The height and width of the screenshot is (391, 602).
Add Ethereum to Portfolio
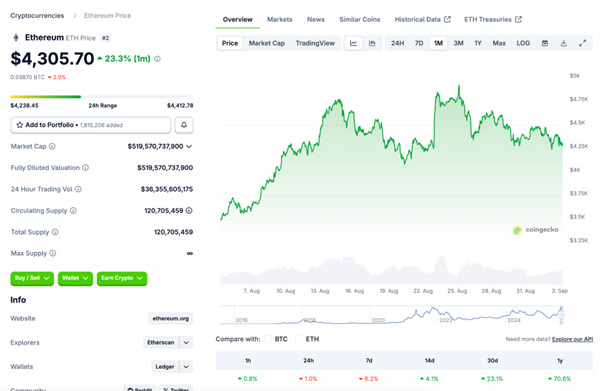tap(91, 125)
